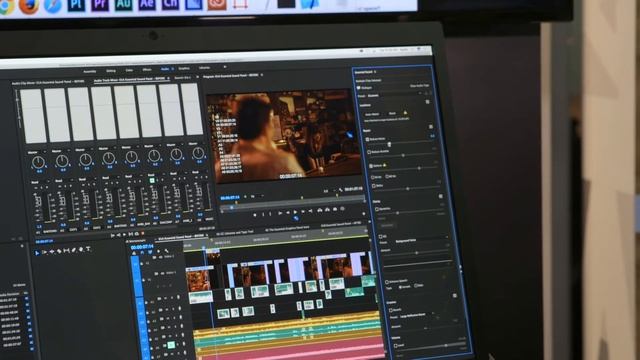Toggle the DeHum checkbox
640x360 pixels.
pyautogui.click(x=371, y=166)
